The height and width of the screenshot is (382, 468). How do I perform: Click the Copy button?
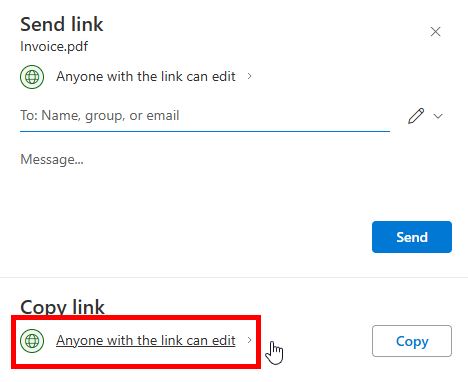[x=412, y=341]
